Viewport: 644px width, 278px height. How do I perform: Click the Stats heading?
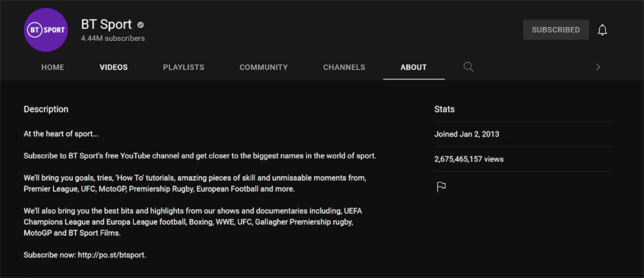[x=444, y=109]
